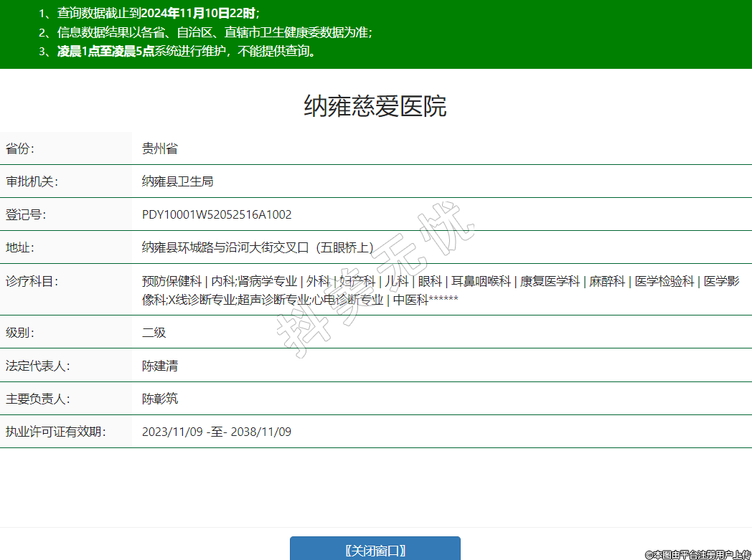Select the level value 二级
Viewport: 752px width, 560px height.
point(154,333)
